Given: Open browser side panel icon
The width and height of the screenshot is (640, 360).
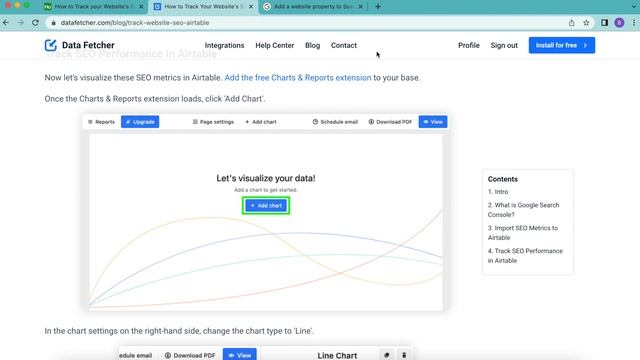Looking at the screenshot, I should (604, 23).
